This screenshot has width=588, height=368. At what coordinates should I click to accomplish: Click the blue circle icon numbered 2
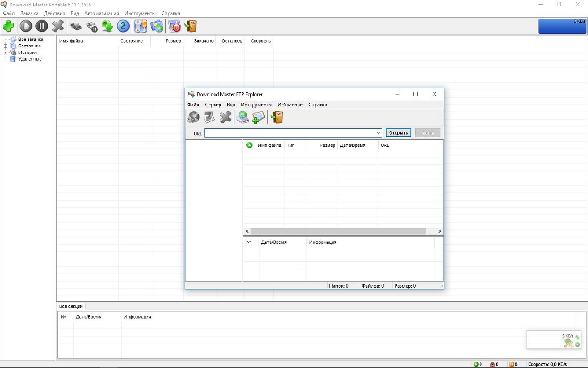123,26
